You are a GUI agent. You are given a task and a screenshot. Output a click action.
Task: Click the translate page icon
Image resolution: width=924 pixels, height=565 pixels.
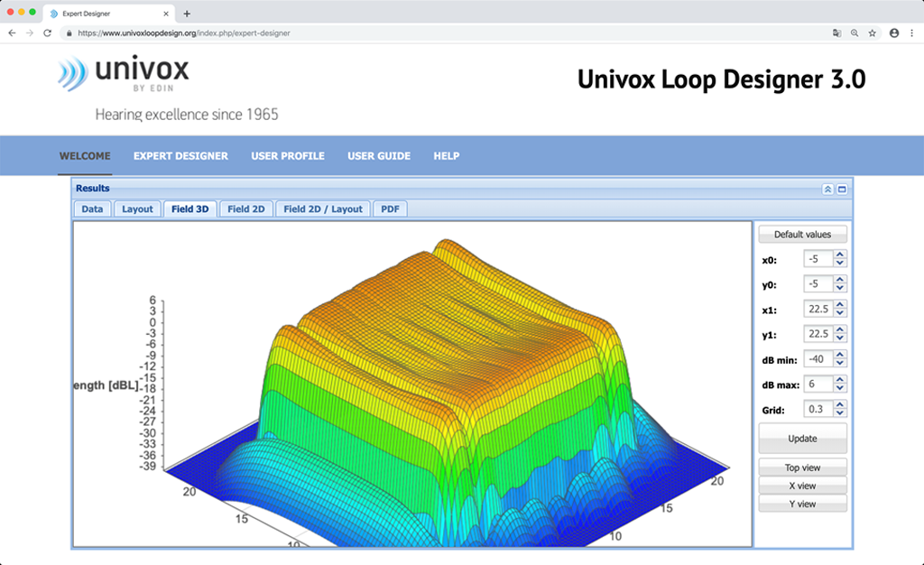(x=837, y=32)
